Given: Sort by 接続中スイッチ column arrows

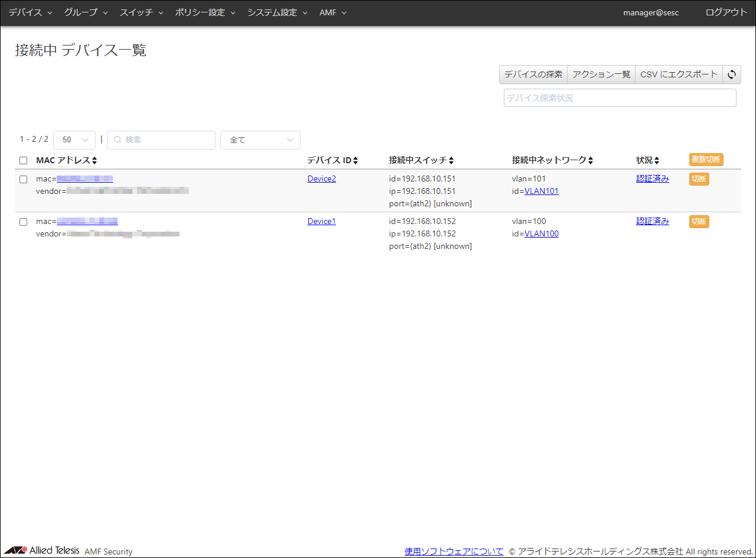Looking at the screenshot, I should (451, 161).
